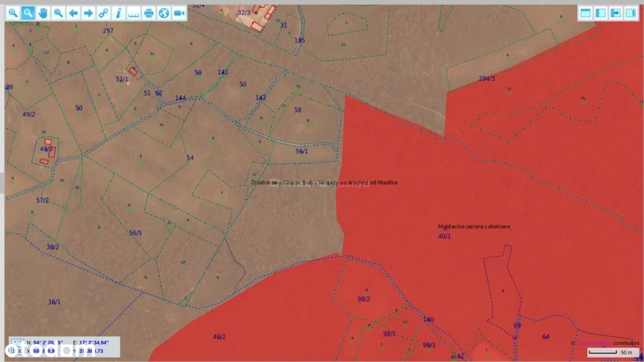Toggle the left side panel button
Screen dimensions: 644x362
(x=601, y=13)
